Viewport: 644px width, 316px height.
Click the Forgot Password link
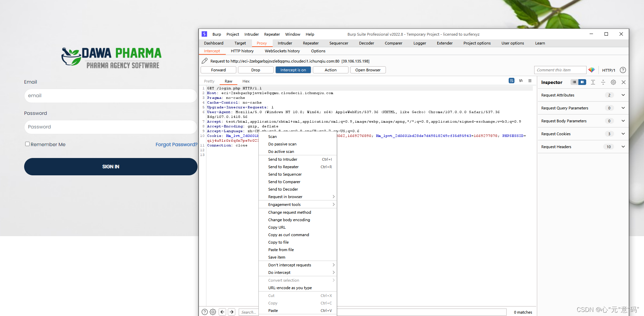pos(176,144)
